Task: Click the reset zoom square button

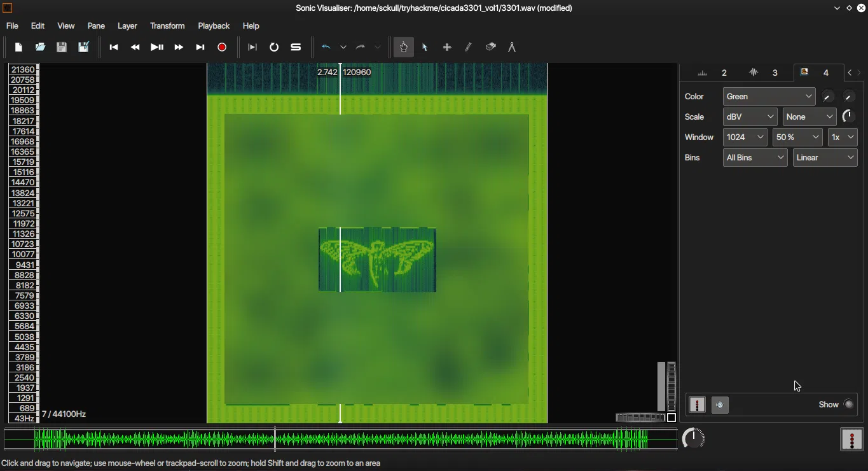Action: coord(672,418)
